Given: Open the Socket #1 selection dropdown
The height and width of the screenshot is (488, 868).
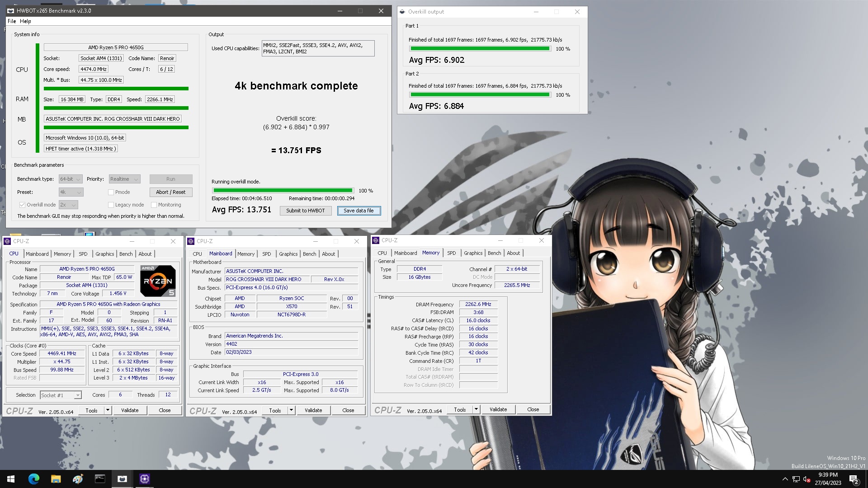Looking at the screenshot, I should [61, 395].
